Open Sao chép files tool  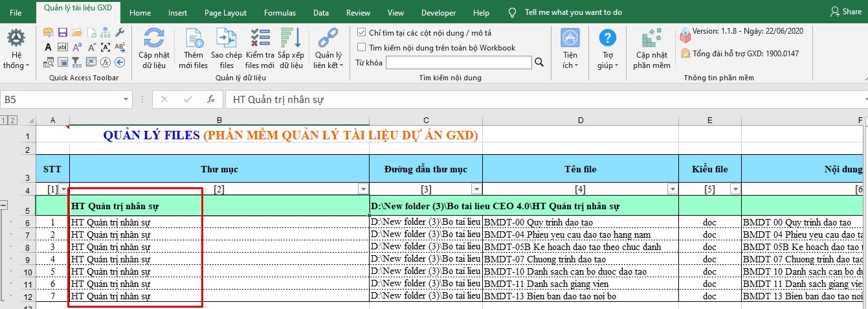(x=227, y=39)
